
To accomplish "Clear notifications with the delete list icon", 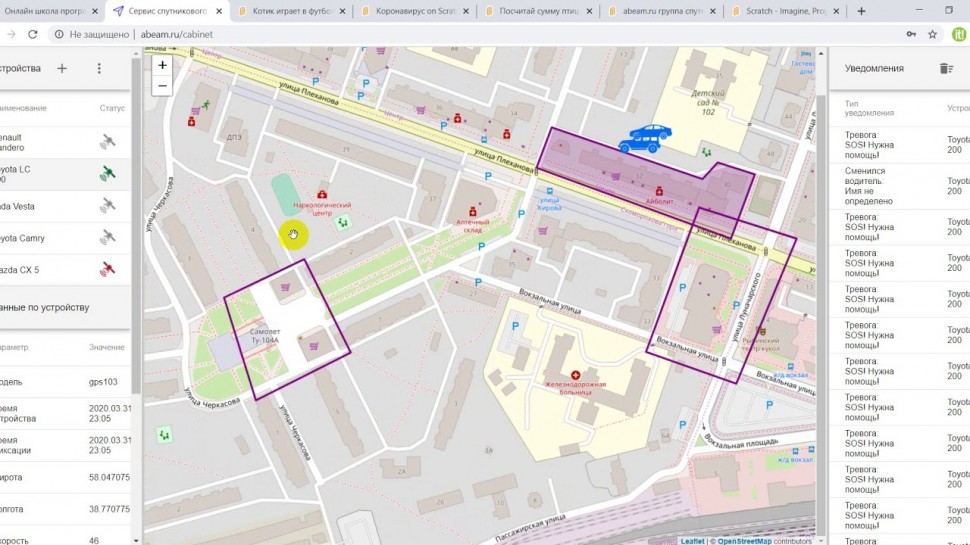I will point(946,68).
